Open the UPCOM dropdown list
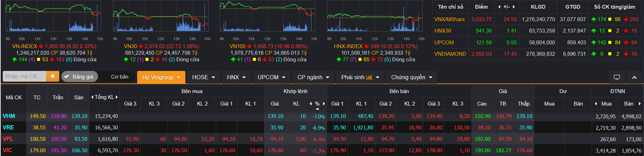The width and height of the screenshot is (644, 156). [271, 77]
